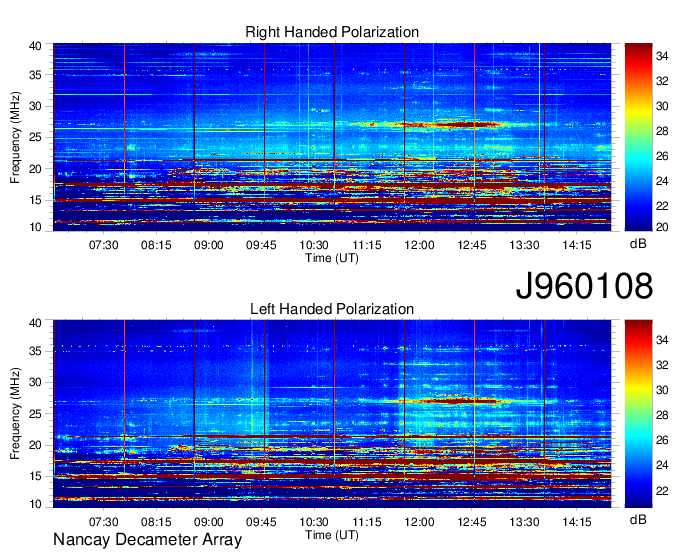Click 40 MHz frequency tick on Right Handed plot
The image size is (680, 552).
(x=35, y=46)
